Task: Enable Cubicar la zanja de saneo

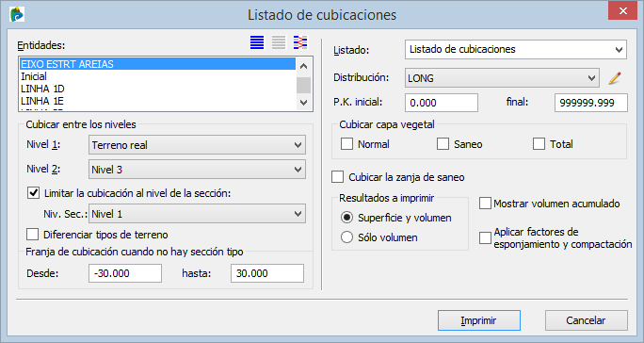Action: 338,177
